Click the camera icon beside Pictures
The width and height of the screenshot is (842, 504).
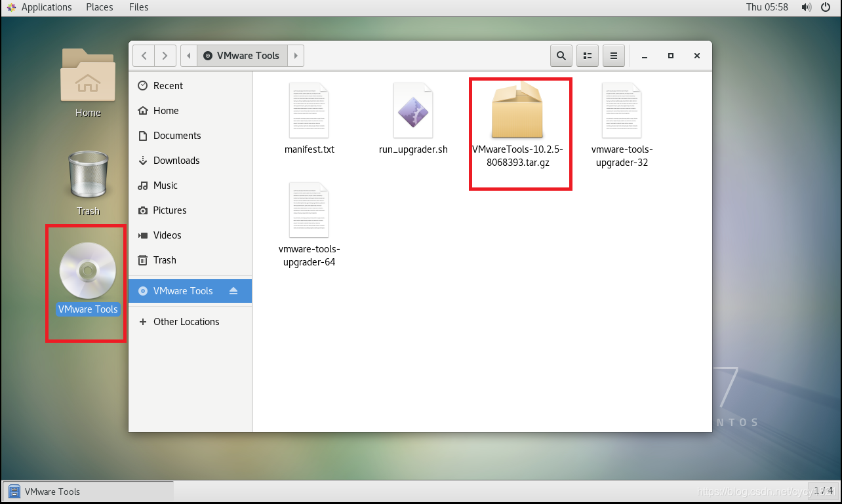pyautogui.click(x=143, y=210)
